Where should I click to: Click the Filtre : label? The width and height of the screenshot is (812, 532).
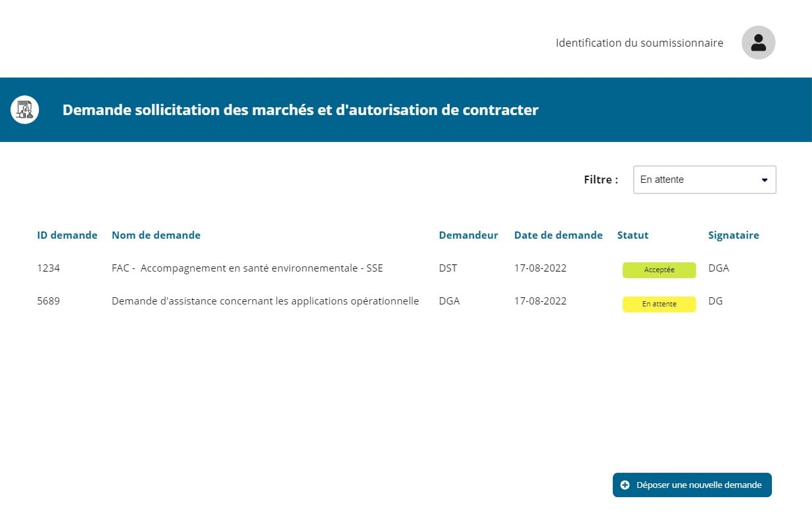pos(601,180)
